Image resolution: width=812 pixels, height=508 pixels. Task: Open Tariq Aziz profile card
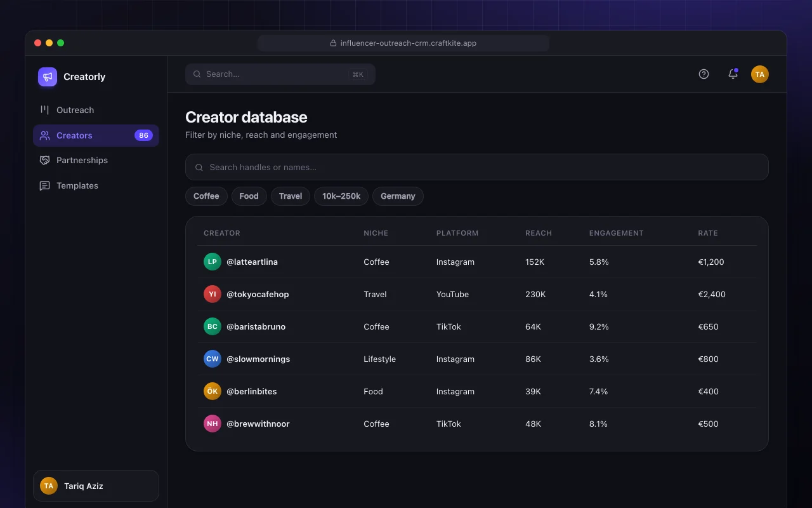(x=96, y=486)
